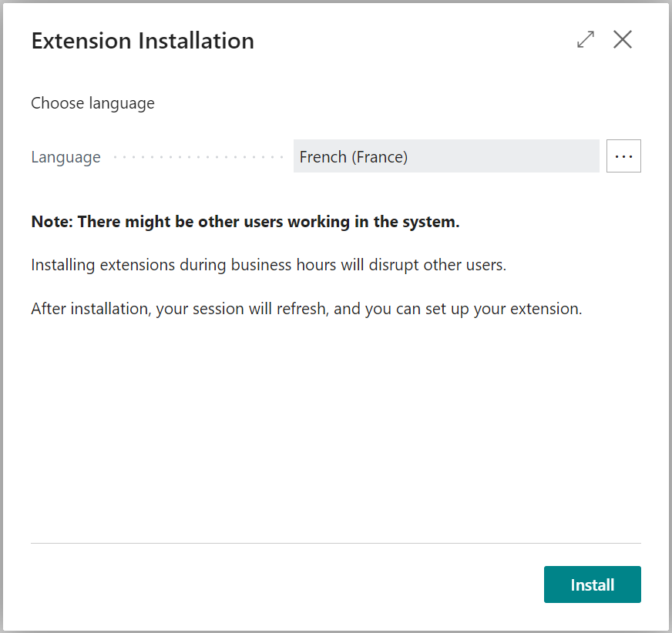
Task: Open language lookup with ellipsis button
Action: click(623, 156)
